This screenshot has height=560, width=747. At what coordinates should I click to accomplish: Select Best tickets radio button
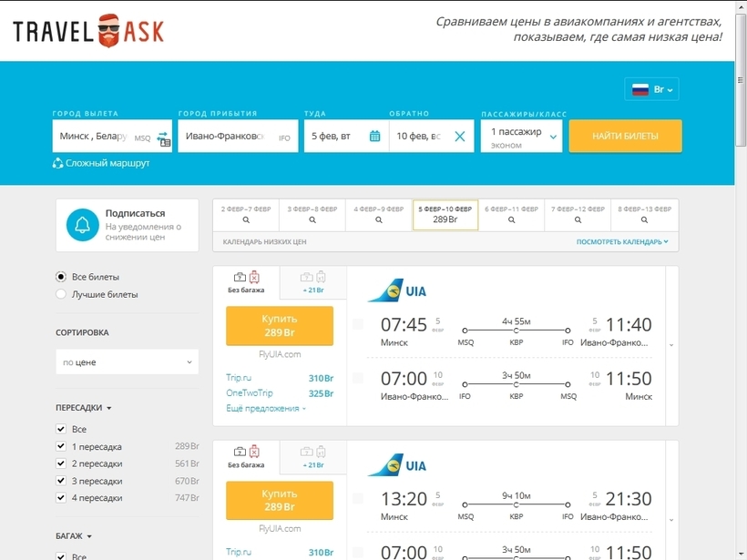(x=61, y=294)
